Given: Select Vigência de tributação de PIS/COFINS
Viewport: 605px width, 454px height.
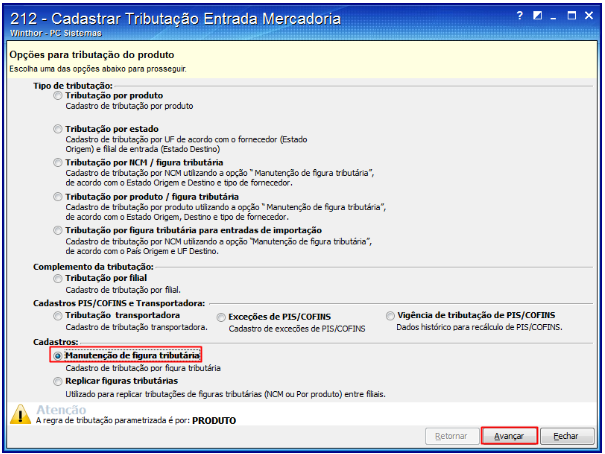Looking at the screenshot, I should [390, 316].
